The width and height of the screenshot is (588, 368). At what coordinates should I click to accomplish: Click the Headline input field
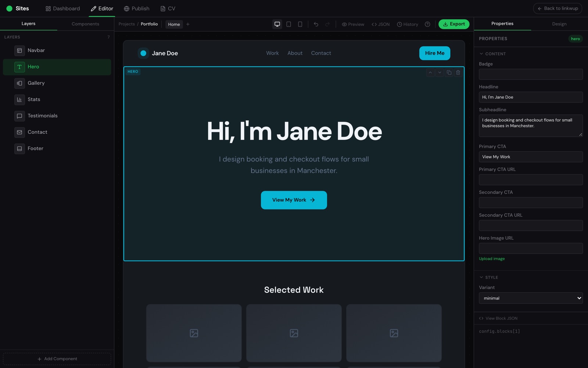(x=531, y=97)
